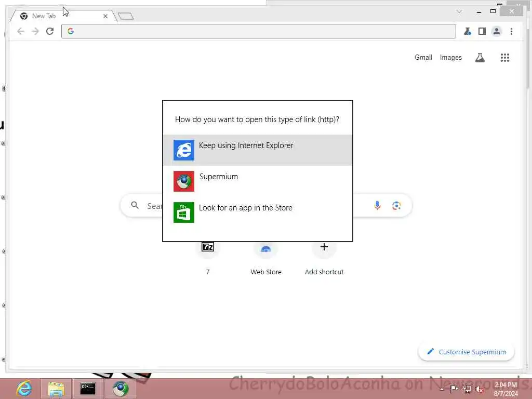The image size is (532, 399).
Task: Click the green Windows Store icon
Action: pos(184,212)
